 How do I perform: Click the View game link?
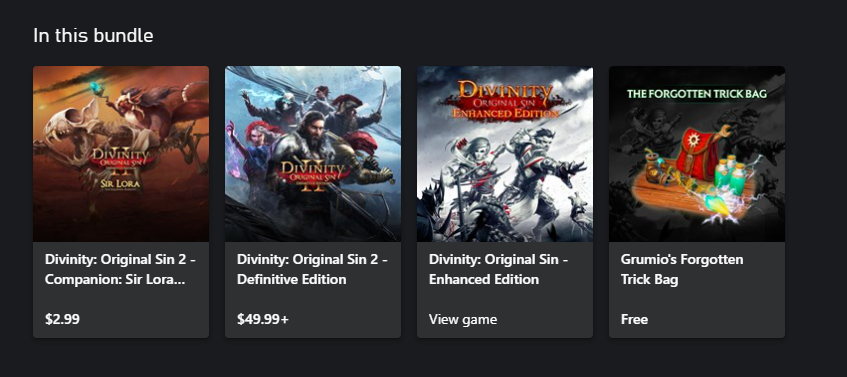(463, 319)
